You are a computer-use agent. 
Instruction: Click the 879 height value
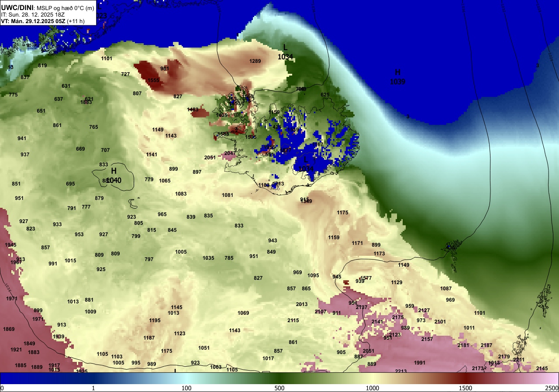(99, 198)
